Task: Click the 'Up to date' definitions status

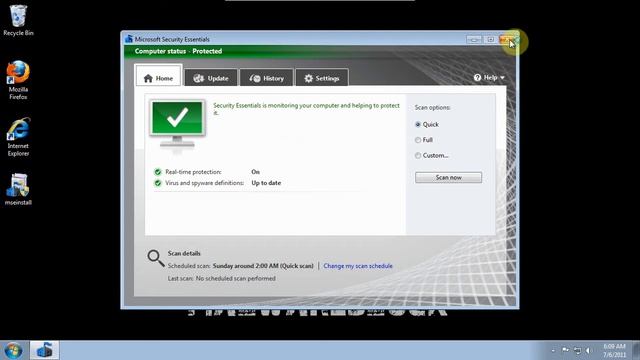Action: (266, 183)
